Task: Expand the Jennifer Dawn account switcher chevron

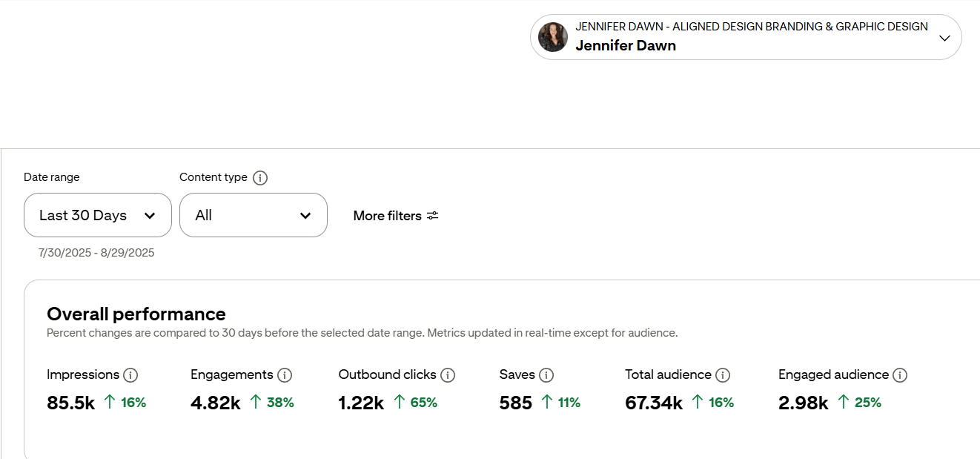Action: (944, 38)
